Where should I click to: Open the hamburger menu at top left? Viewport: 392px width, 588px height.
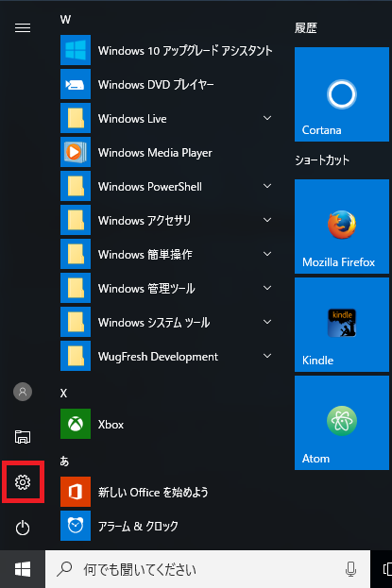pyautogui.click(x=23, y=27)
